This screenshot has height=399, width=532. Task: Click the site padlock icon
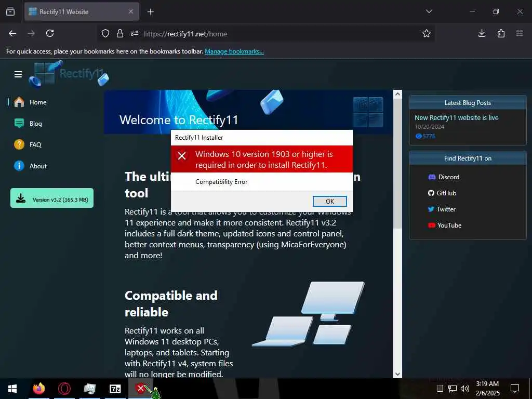tap(120, 34)
